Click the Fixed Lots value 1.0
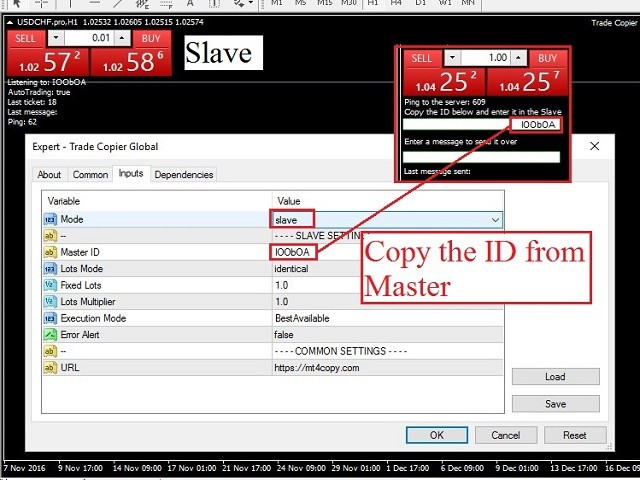Viewport: 640px width, 480px height. click(x=282, y=285)
